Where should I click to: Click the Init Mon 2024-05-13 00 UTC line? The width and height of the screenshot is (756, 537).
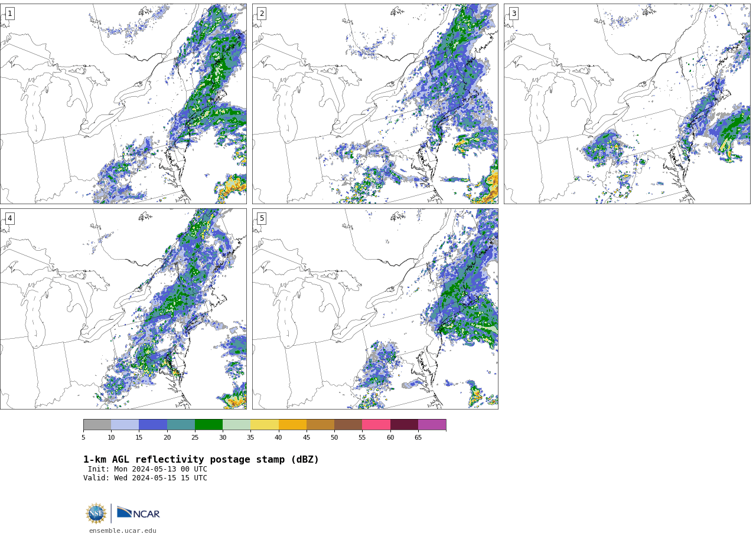point(148,469)
